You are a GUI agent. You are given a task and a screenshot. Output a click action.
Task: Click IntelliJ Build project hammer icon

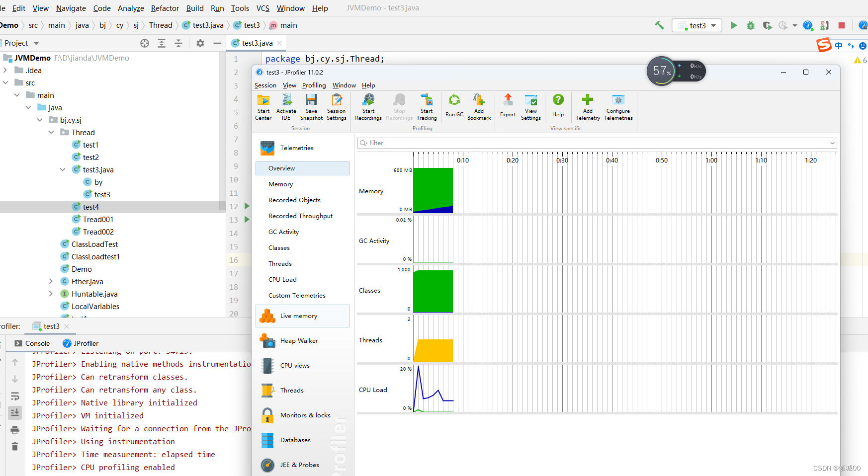(659, 25)
